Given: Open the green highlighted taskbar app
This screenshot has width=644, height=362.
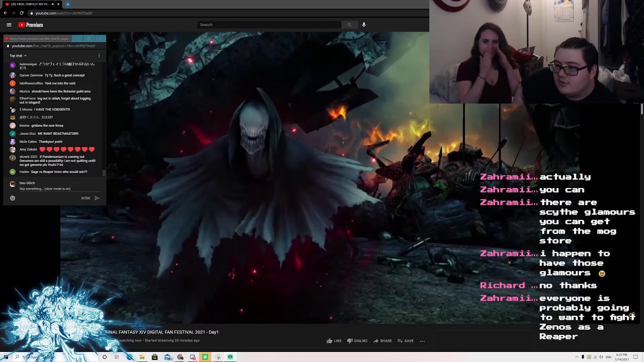Looking at the screenshot, I should point(205,357).
